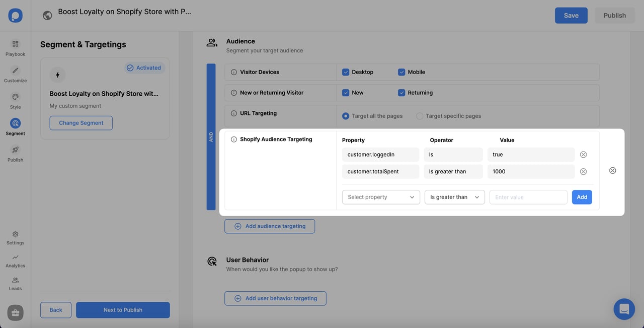Click Add user behavior targeting button

point(275,298)
